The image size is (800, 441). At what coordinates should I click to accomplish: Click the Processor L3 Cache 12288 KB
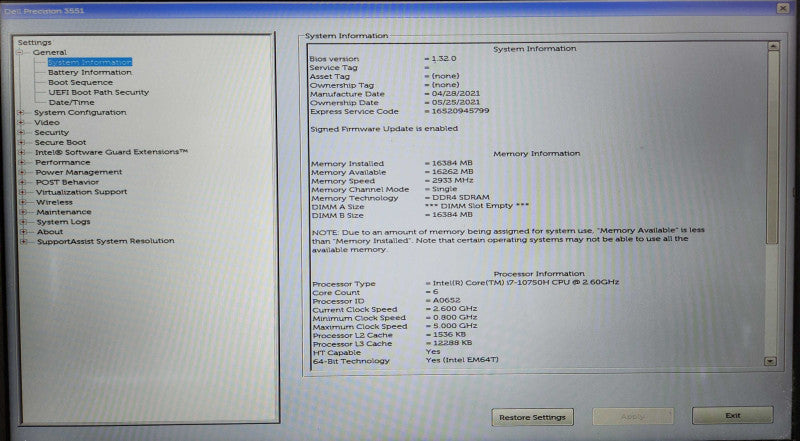point(453,343)
